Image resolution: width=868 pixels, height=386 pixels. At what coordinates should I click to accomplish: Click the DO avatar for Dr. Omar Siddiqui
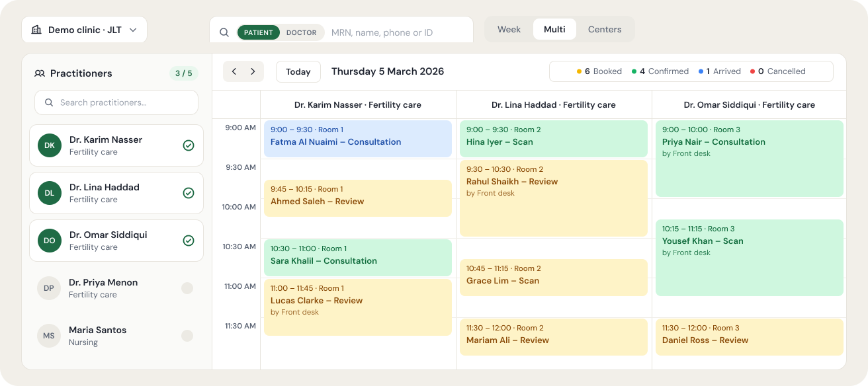50,241
